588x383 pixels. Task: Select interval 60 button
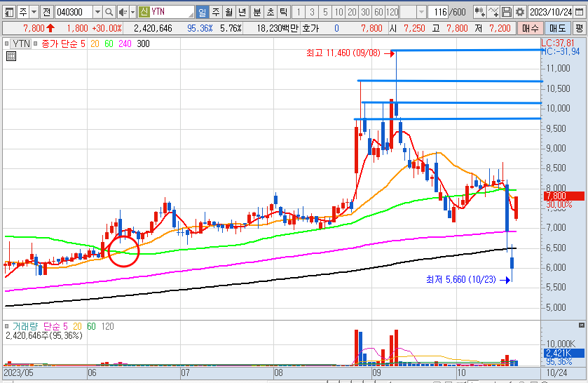378,13
